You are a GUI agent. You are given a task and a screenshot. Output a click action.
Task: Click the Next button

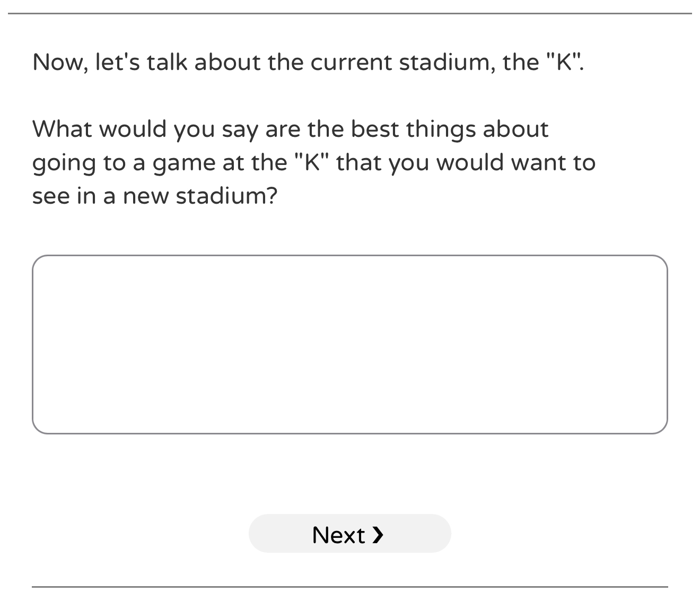pyautogui.click(x=349, y=534)
